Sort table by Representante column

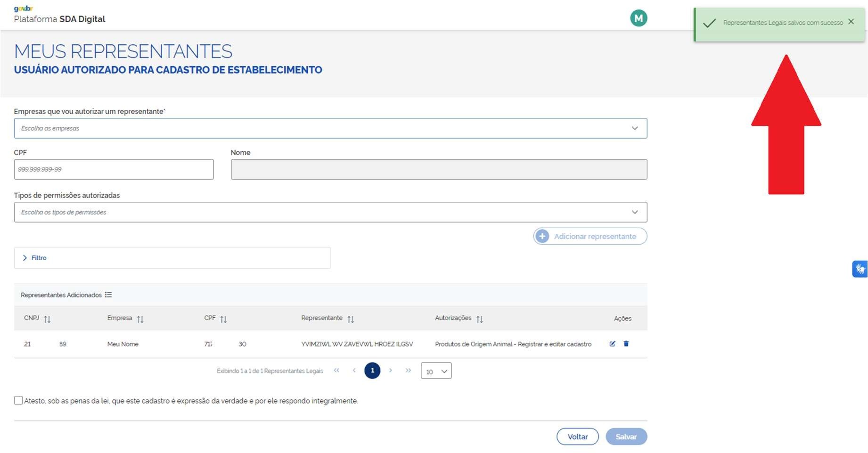pyautogui.click(x=351, y=319)
